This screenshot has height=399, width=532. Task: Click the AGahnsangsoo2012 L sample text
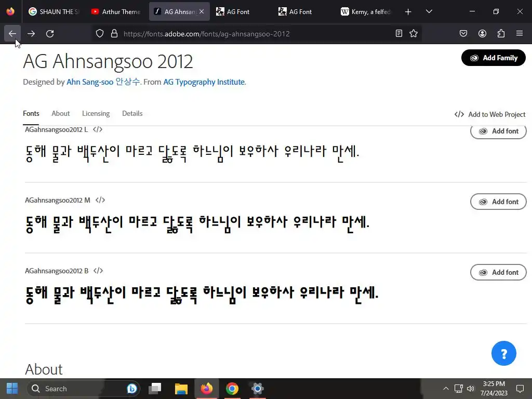pos(192,153)
